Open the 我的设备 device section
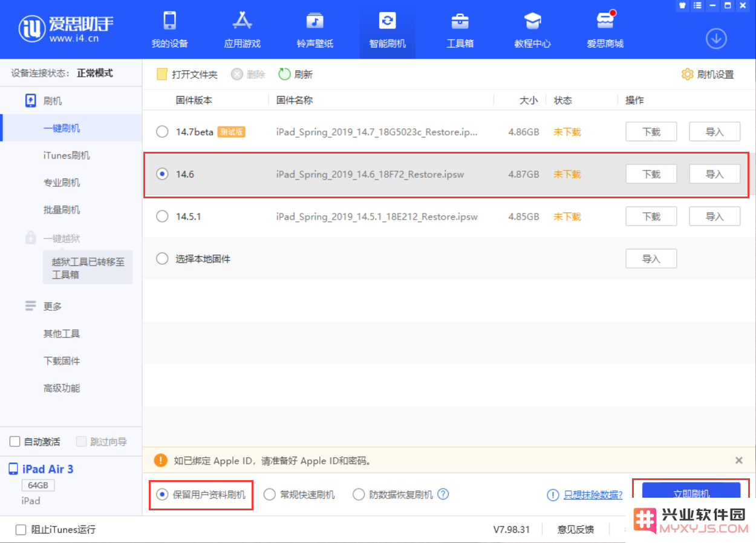The width and height of the screenshot is (756, 543). pyautogui.click(x=169, y=29)
